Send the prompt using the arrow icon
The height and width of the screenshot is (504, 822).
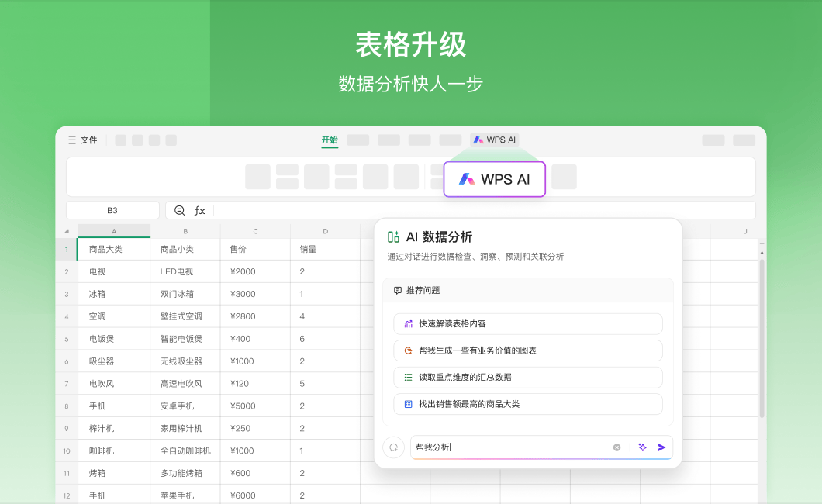click(x=661, y=447)
